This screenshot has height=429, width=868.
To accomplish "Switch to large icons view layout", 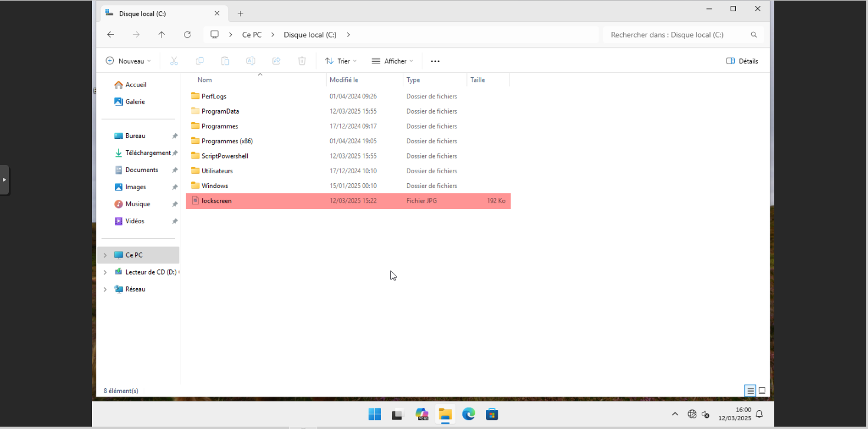I will 762,391.
